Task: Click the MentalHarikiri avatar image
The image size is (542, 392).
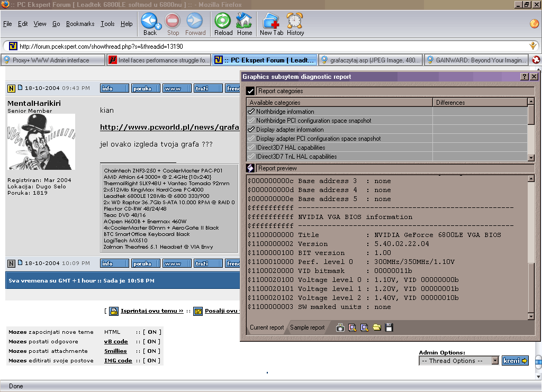Action: 41,142
